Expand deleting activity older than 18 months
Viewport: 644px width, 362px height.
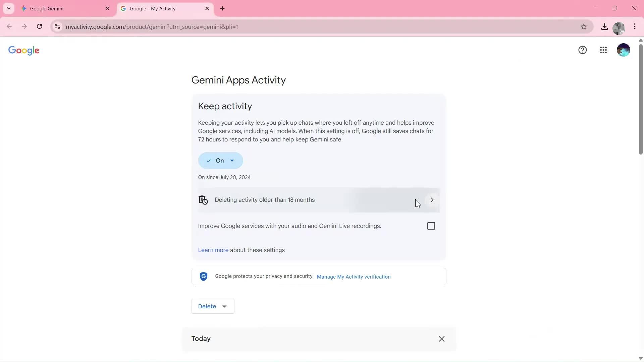coord(432,200)
